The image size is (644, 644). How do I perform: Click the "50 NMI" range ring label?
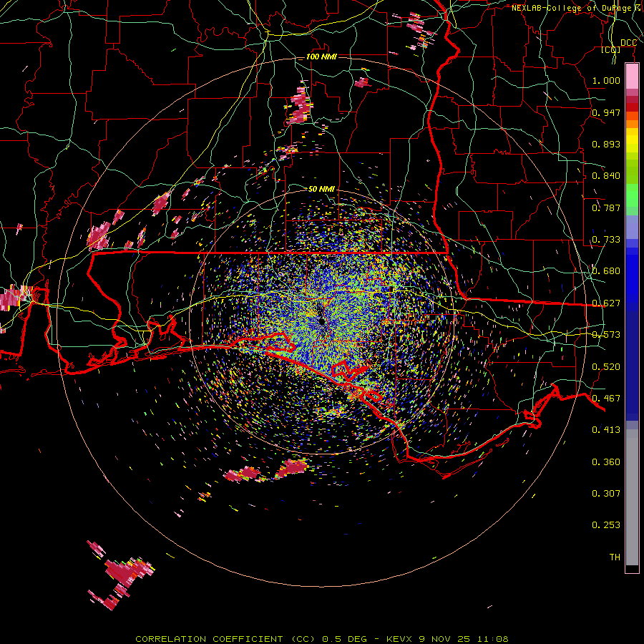[321, 189]
